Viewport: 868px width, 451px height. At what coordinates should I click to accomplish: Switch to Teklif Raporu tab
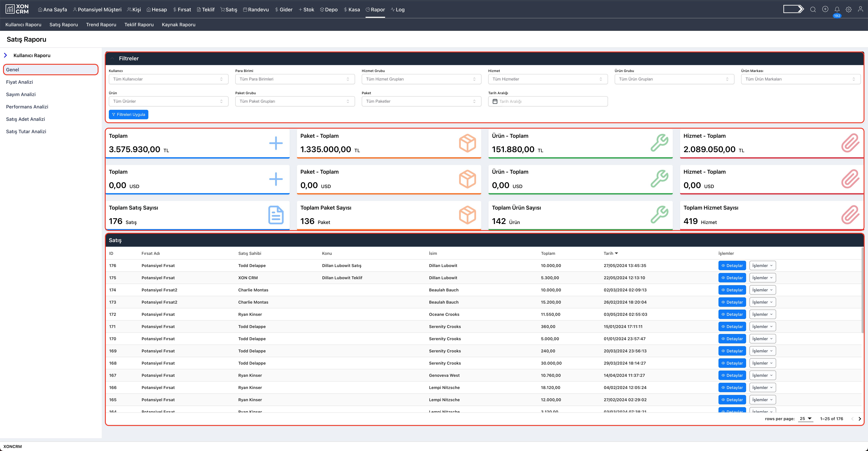pyautogui.click(x=139, y=25)
